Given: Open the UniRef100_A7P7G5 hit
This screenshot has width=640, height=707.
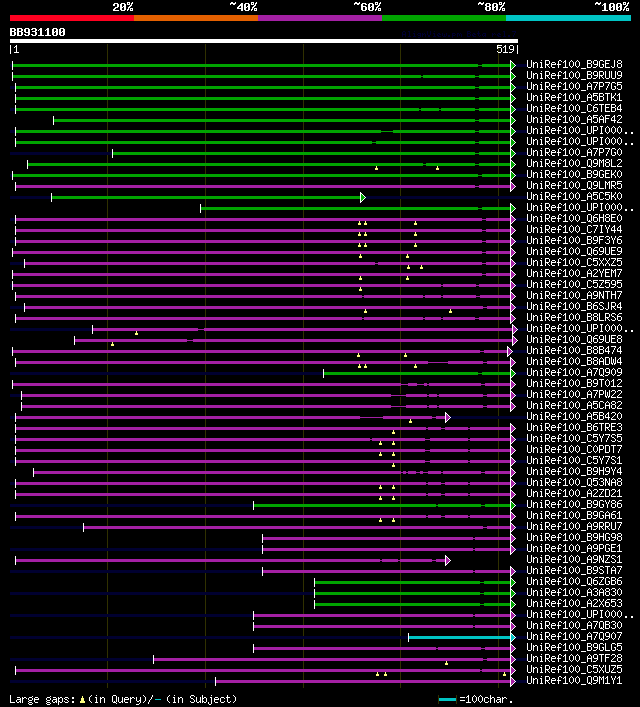Looking at the screenshot, I should [574, 87].
